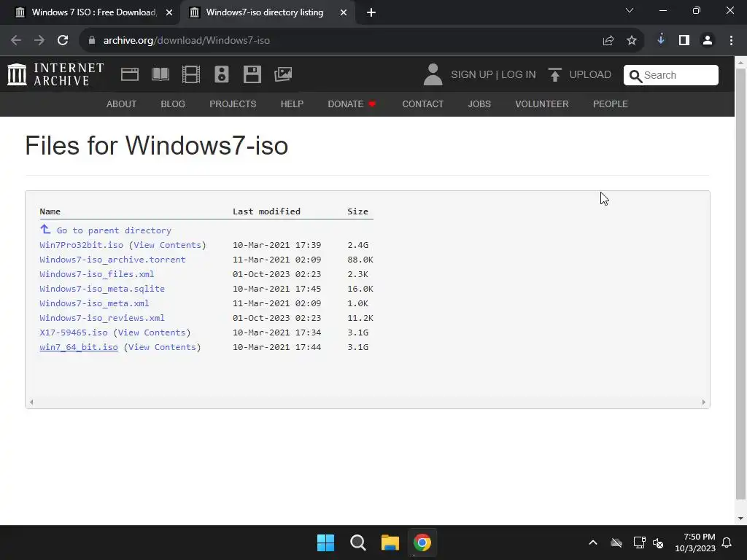Screen dimensions: 747x560
Task: Click the page vertical scrollbar
Action: pyautogui.click(x=741, y=284)
